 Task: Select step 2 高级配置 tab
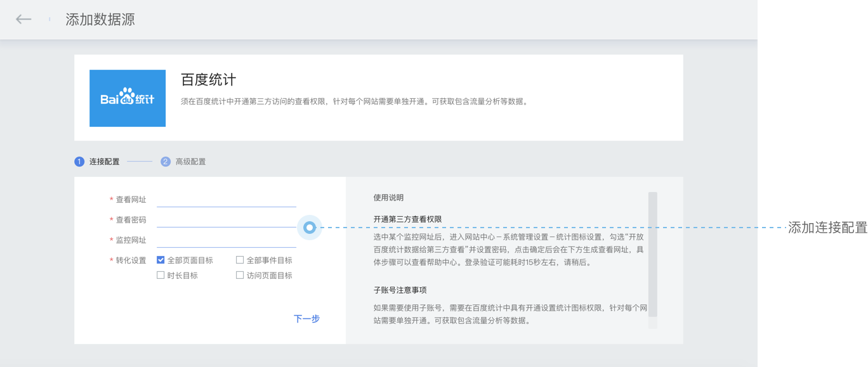183,162
